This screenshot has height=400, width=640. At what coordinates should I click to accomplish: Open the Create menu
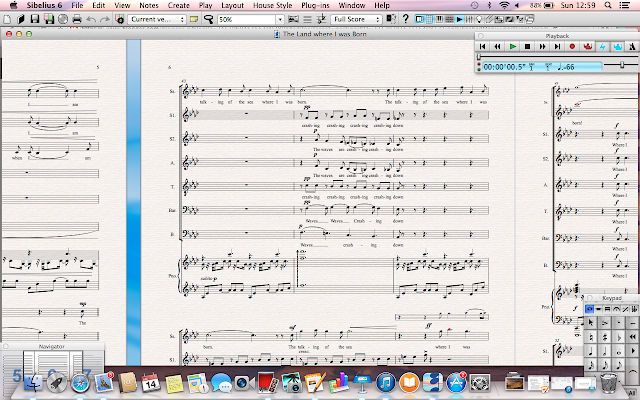coord(178,5)
